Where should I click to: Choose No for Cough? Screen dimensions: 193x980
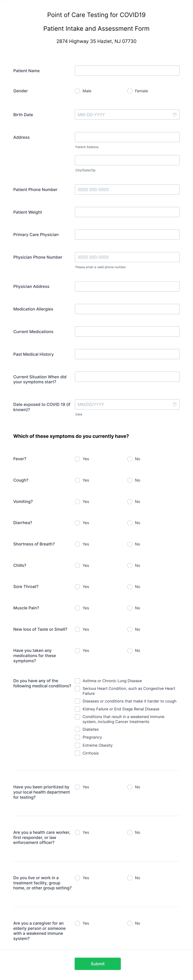point(130,480)
